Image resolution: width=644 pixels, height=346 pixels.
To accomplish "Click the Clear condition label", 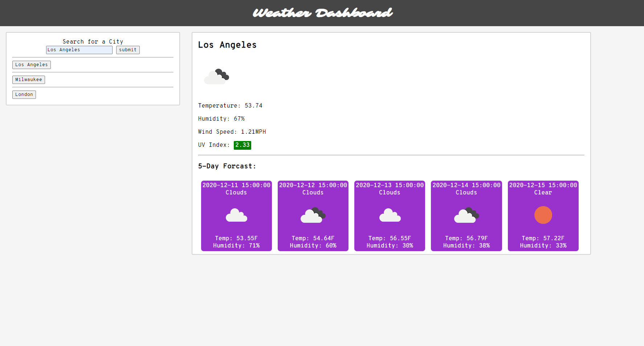I will coord(543,193).
